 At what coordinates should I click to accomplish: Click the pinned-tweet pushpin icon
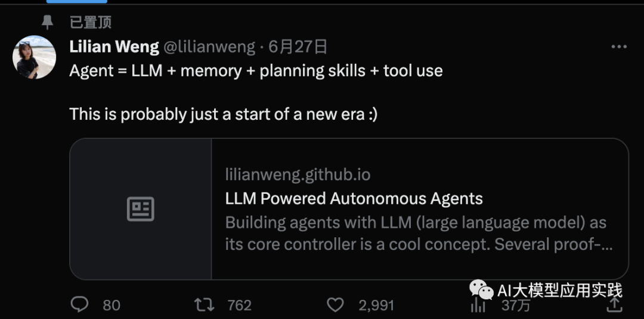pos(48,22)
